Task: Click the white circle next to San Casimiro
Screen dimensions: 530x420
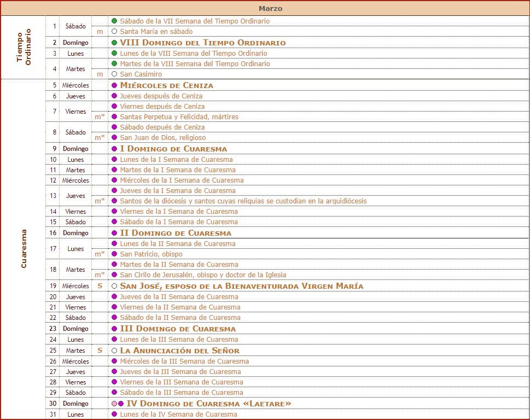Action: [x=114, y=74]
